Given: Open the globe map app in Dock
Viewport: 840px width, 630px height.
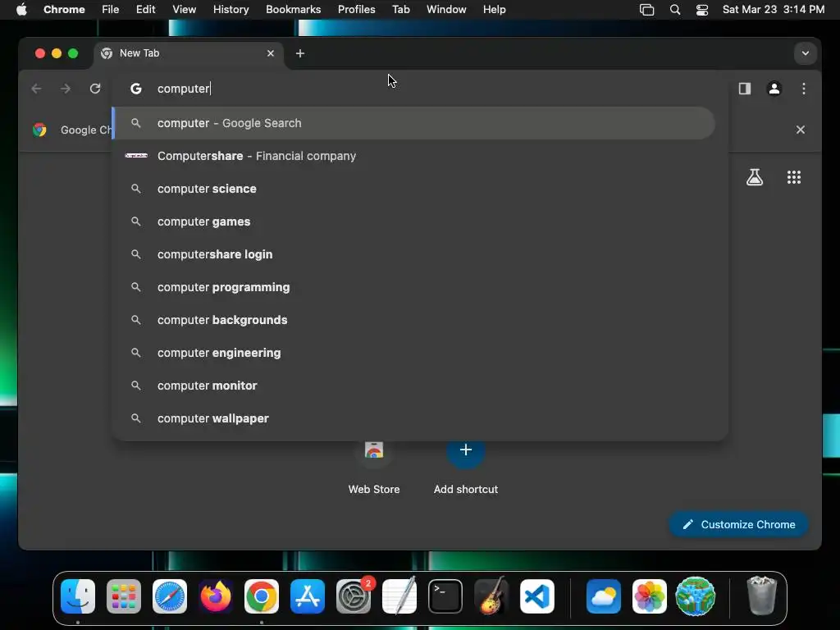Looking at the screenshot, I should tap(696, 596).
